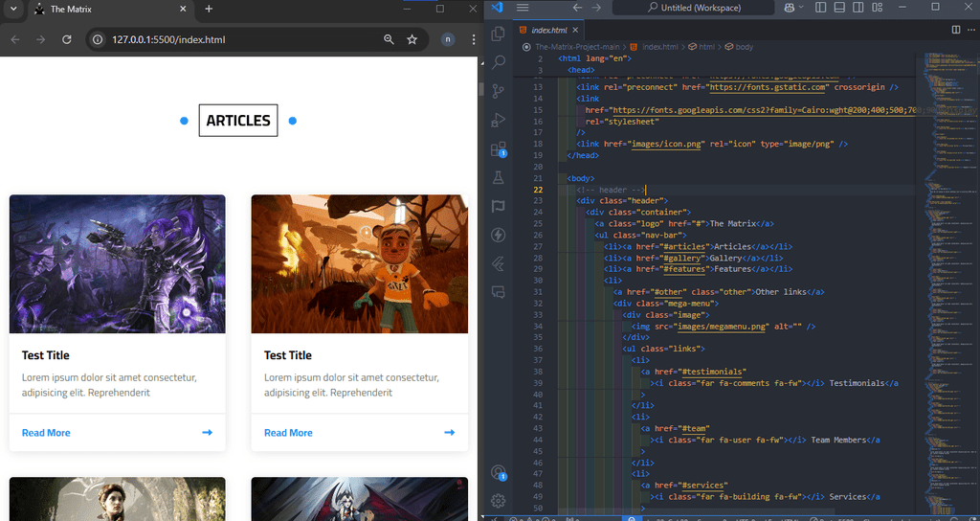The width and height of the screenshot is (980, 521).
Task: Select The Matrix browser tab
Action: point(109,10)
